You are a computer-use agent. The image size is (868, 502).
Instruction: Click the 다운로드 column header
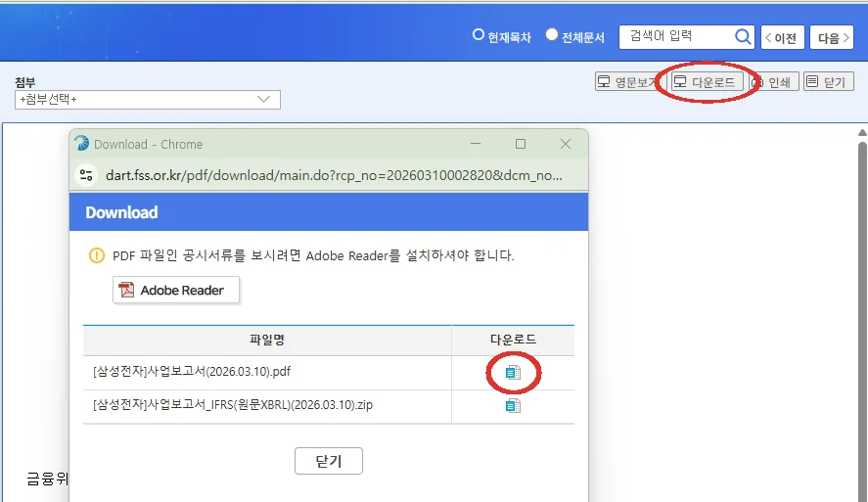coord(513,340)
